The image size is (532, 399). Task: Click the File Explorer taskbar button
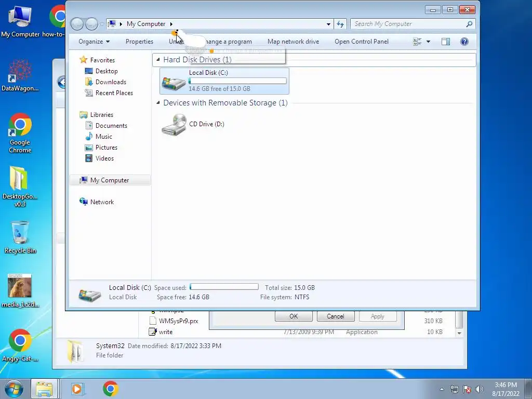(45, 389)
